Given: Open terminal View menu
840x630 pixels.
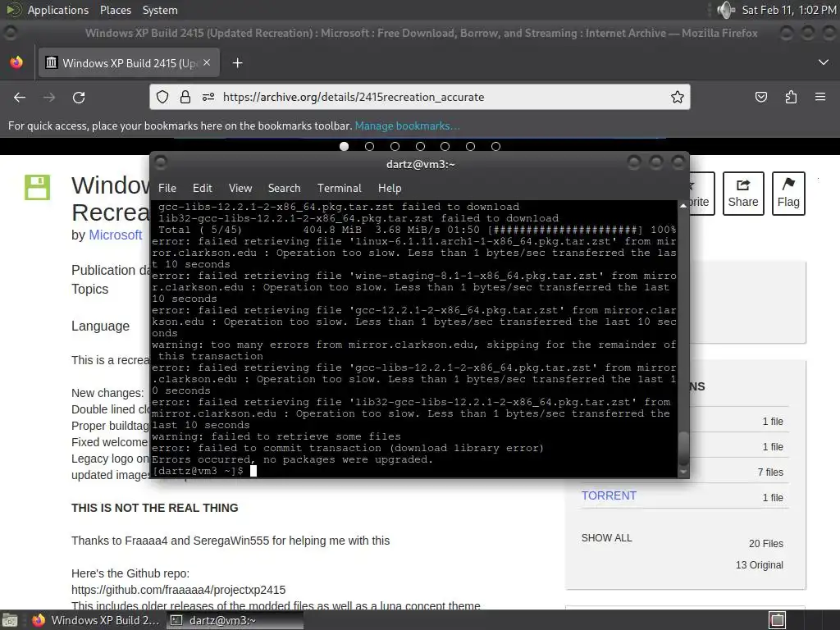Looking at the screenshot, I should pos(240,188).
